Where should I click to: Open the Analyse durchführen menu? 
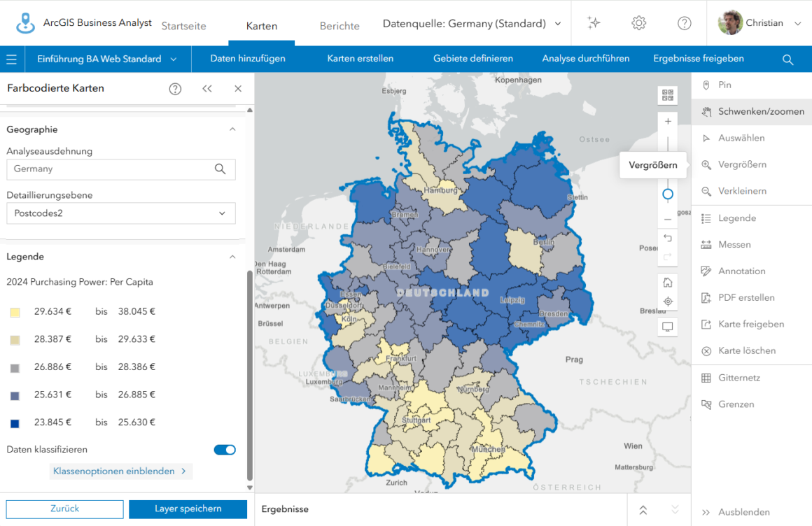586,59
